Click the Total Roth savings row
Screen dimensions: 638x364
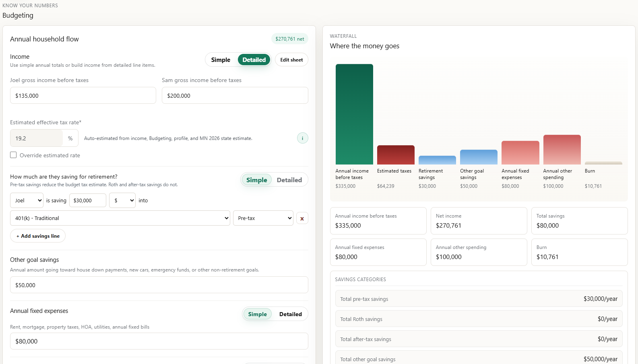(x=479, y=319)
